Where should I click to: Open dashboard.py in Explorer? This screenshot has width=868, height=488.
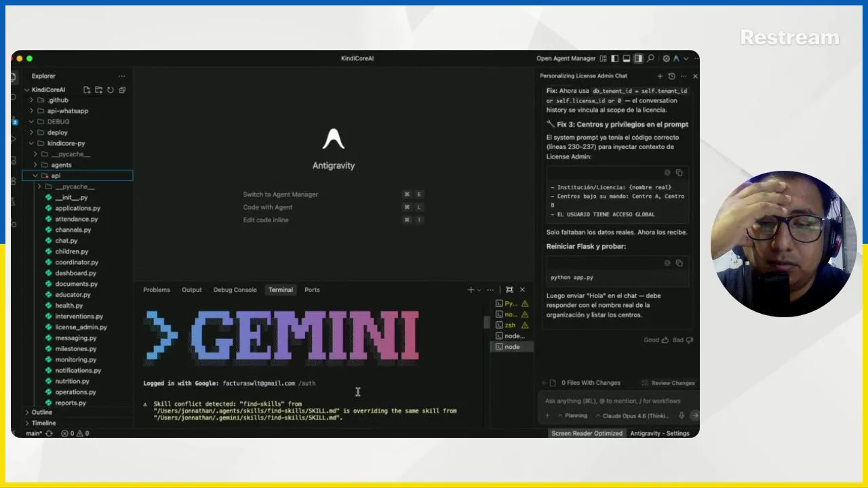tap(75, 273)
